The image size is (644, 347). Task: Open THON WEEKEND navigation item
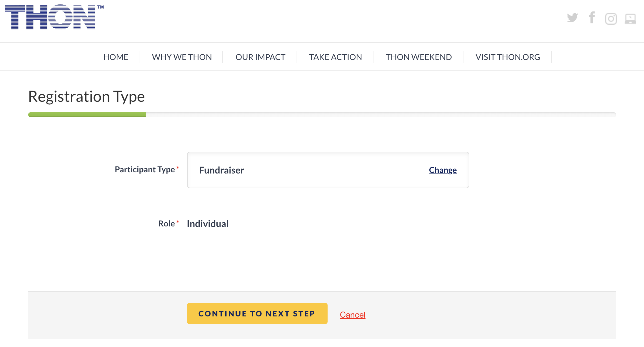tap(418, 57)
